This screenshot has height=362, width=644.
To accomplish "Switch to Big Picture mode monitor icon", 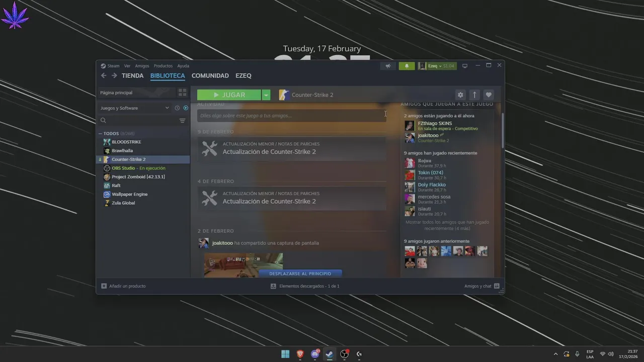I will pyautogui.click(x=465, y=66).
